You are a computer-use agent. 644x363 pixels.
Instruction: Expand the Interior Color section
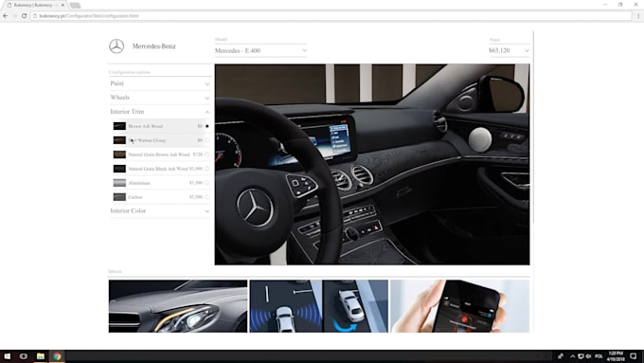(x=160, y=210)
